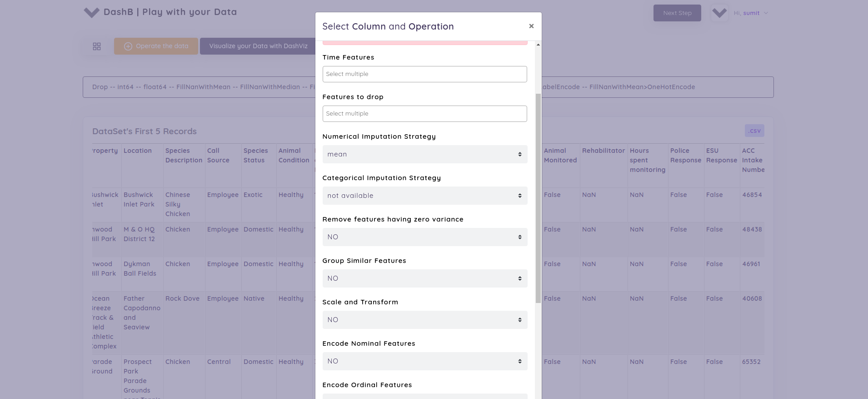Click Visualize your Data with DashViz
The width and height of the screenshot is (868, 399).
(258, 46)
